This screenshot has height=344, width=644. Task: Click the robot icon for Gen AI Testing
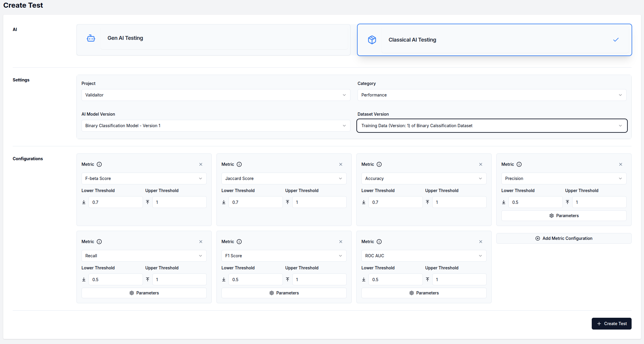coord(91,38)
